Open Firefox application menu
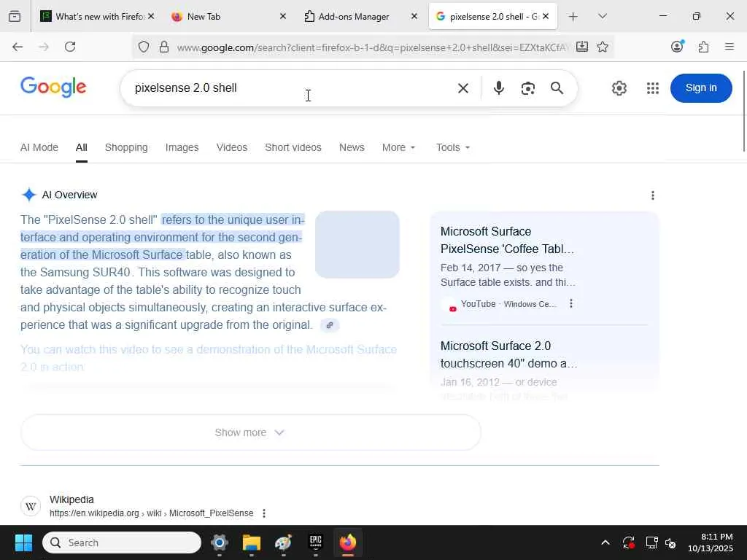 pos(729,47)
